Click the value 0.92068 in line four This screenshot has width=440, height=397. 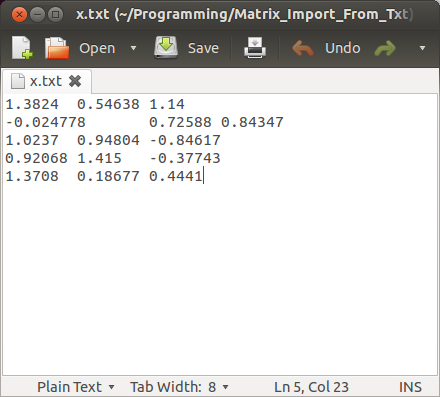(x=36, y=158)
